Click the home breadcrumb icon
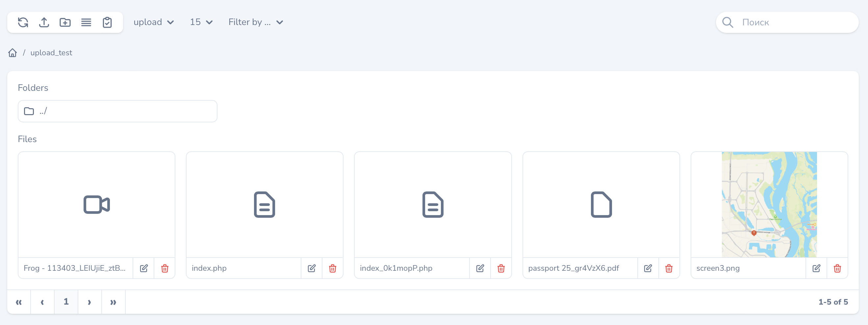868x325 pixels. coord(13,53)
